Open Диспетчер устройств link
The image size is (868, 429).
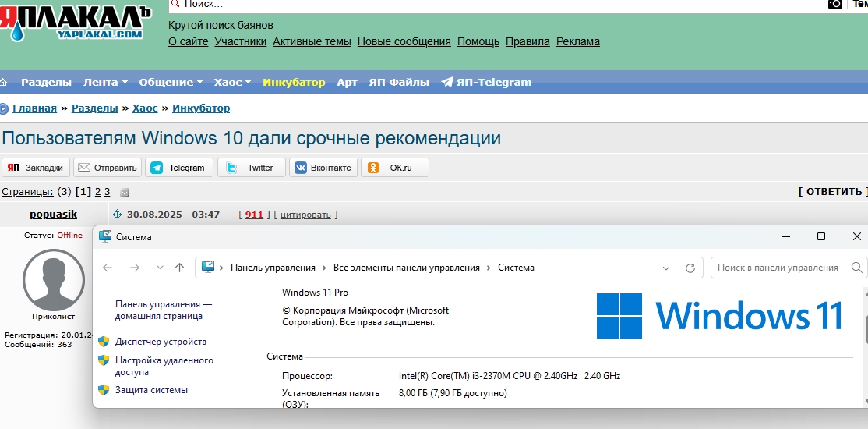(161, 342)
